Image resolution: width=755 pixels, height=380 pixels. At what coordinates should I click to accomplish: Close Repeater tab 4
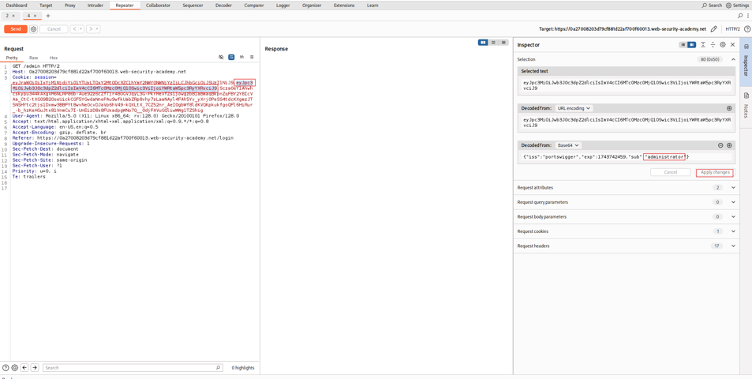(x=35, y=16)
